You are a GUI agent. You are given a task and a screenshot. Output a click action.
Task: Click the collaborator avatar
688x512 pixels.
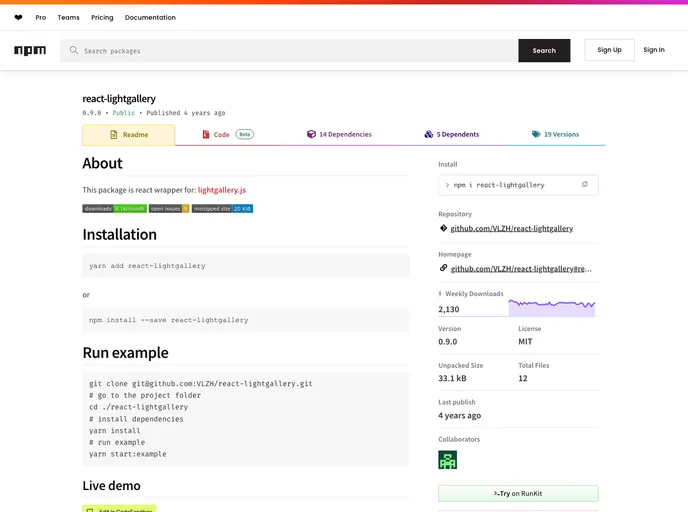(447, 460)
